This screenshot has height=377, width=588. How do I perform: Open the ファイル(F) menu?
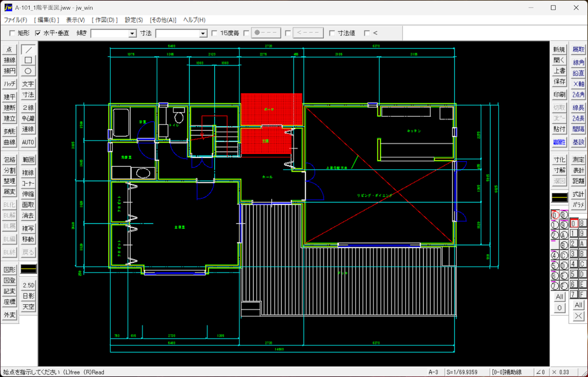pos(16,20)
